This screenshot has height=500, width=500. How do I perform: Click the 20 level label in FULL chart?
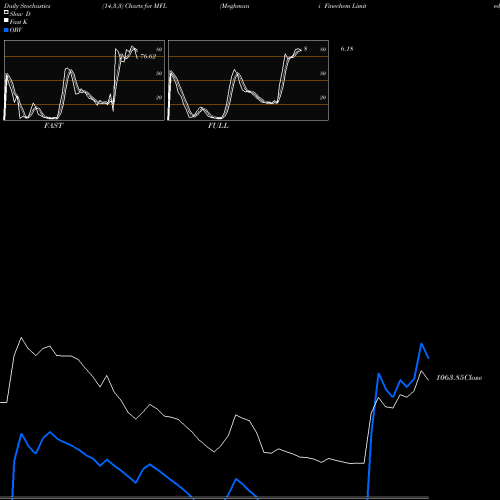(323, 97)
